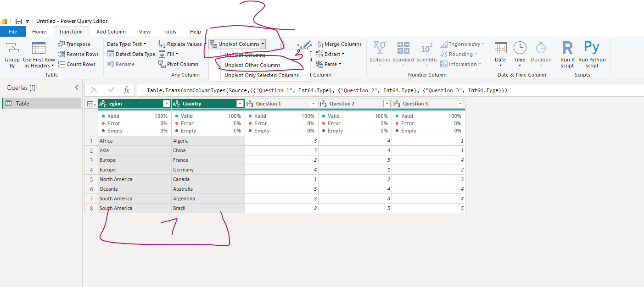Switch to the View tab
The image size is (644, 287).
click(x=145, y=32)
